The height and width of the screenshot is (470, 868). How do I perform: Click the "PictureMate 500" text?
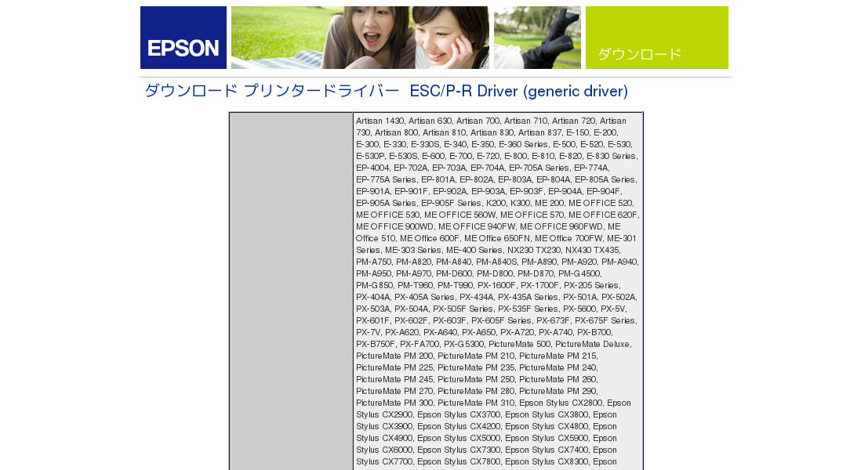519,344
